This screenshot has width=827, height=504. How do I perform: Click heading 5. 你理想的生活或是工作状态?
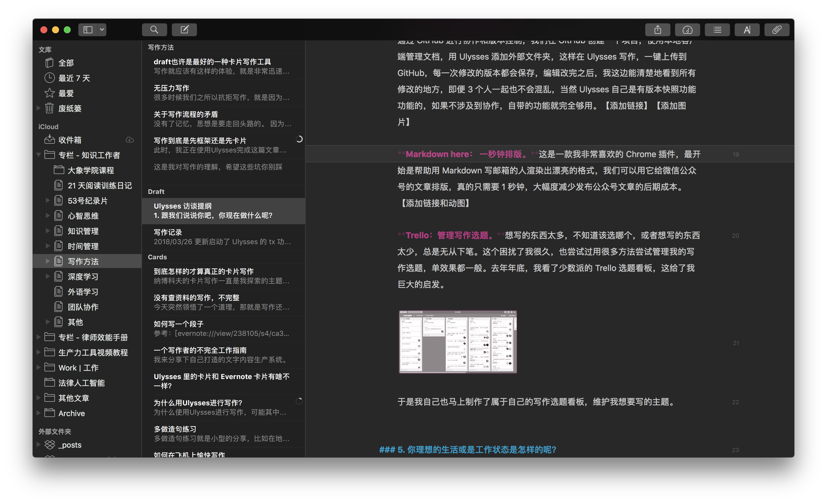pyautogui.click(x=468, y=450)
